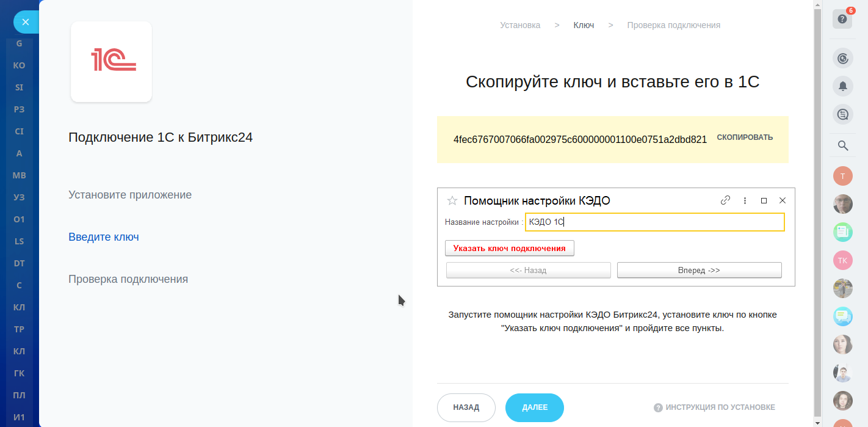Go to Установка breadcrumb
The image size is (868, 427).
coord(520,25)
